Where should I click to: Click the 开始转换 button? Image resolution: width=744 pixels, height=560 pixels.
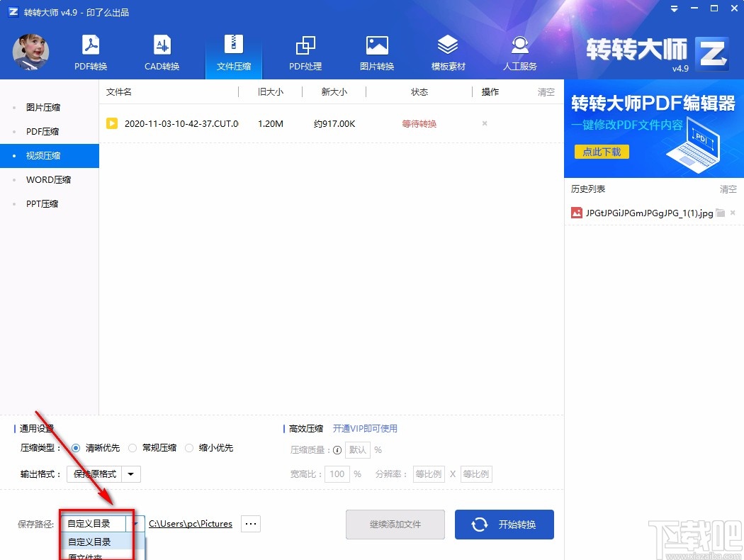point(504,524)
